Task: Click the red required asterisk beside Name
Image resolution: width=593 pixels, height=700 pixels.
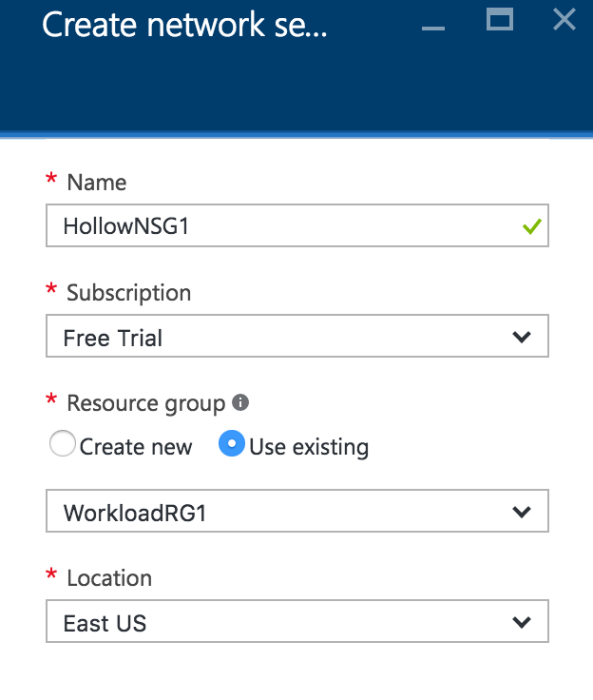Action: click(x=51, y=181)
